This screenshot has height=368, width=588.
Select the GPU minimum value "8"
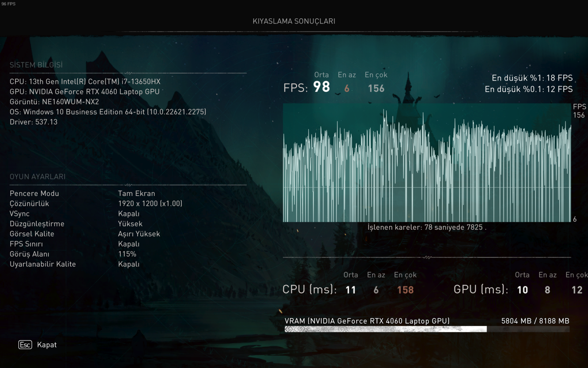(x=548, y=290)
